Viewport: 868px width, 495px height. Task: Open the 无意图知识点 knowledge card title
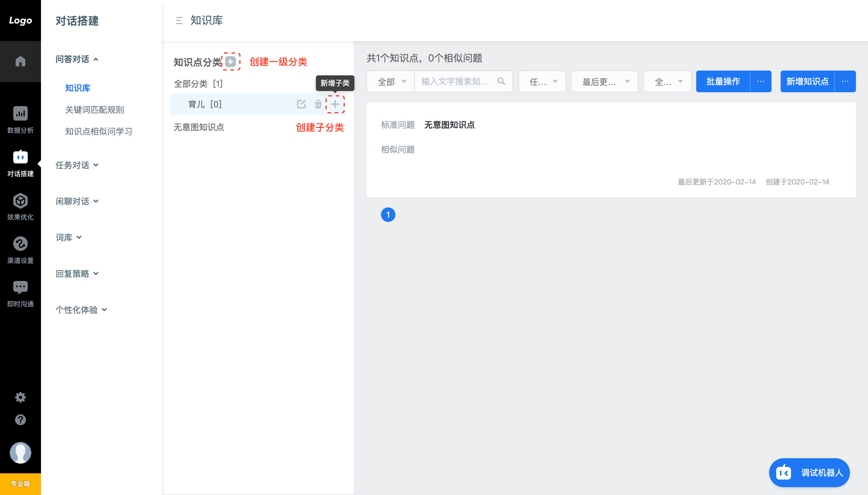449,125
